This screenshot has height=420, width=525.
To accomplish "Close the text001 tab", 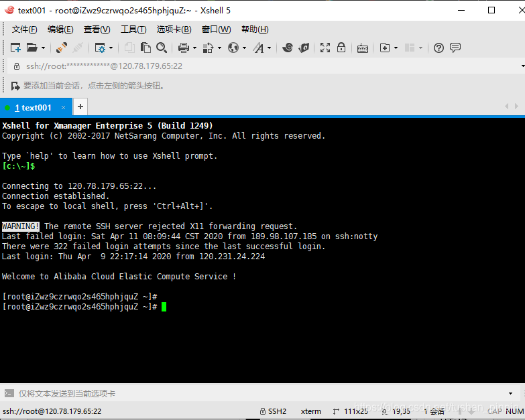I will 64,107.
